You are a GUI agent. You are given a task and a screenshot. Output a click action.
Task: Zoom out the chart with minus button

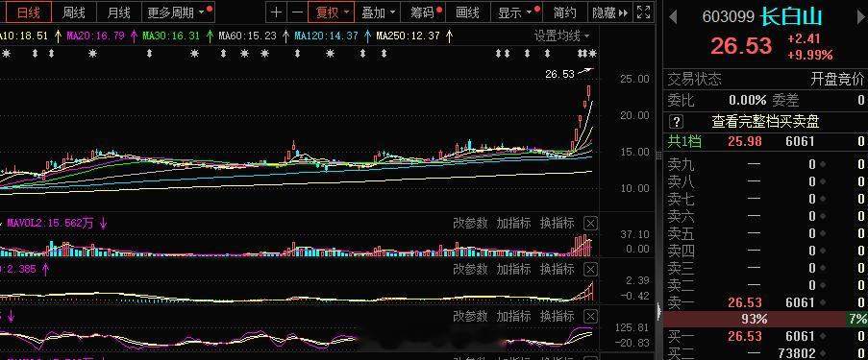298,12
